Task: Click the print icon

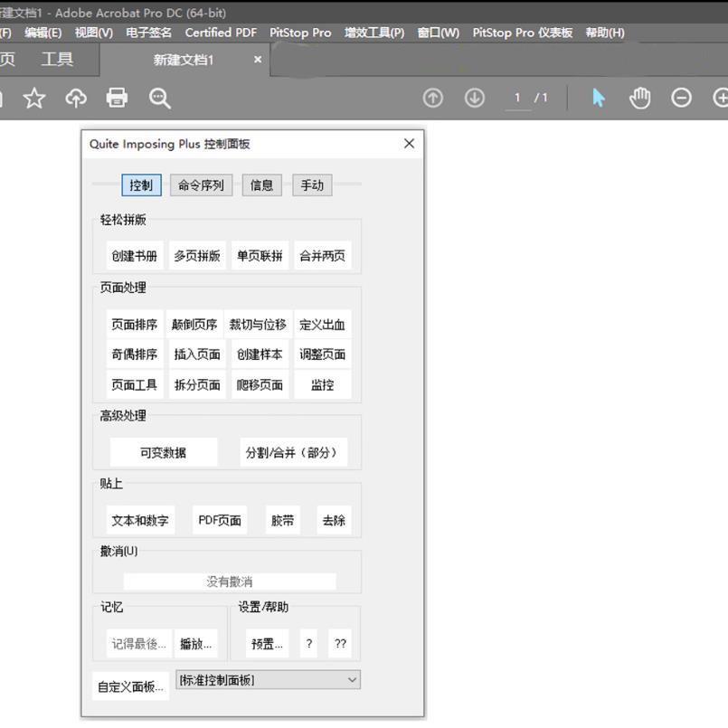Action: (118, 98)
